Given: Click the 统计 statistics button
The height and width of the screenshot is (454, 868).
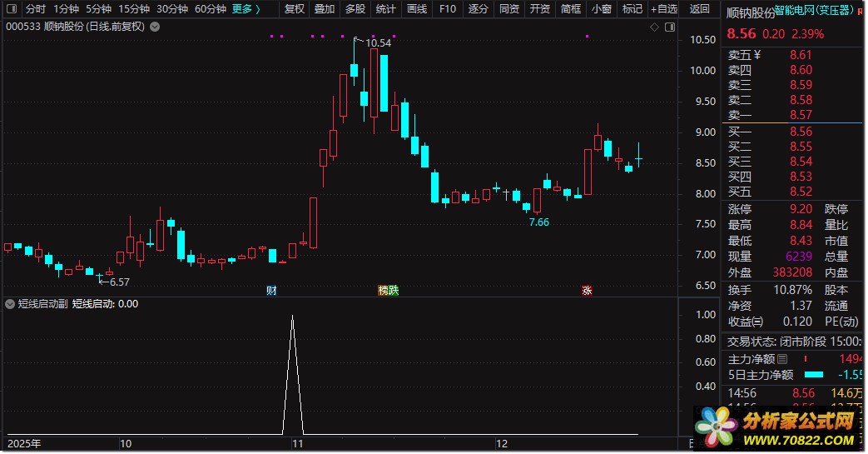Looking at the screenshot, I should 386,9.
